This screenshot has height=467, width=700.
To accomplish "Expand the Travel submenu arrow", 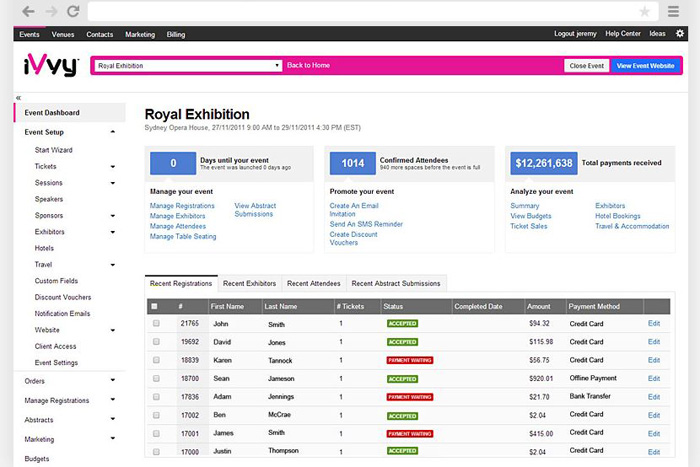I will [x=113, y=265].
